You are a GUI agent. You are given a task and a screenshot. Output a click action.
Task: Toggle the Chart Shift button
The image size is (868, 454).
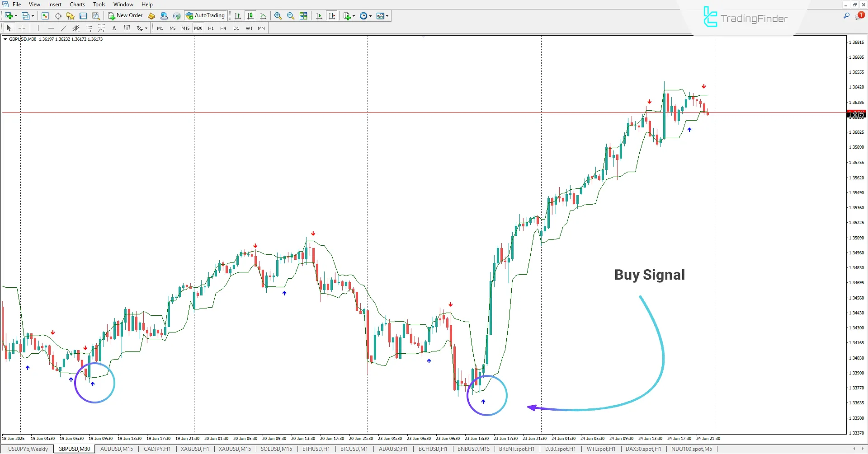tap(332, 16)
